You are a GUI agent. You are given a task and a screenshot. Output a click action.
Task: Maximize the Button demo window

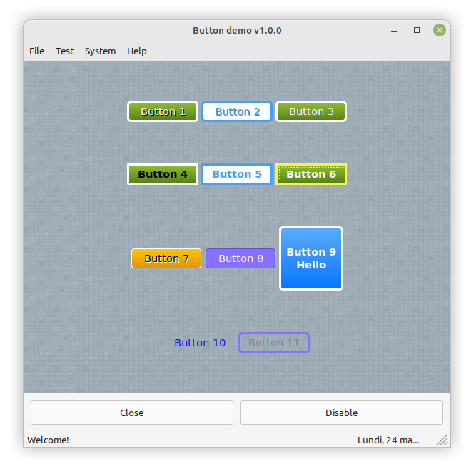tap(417, 30)
